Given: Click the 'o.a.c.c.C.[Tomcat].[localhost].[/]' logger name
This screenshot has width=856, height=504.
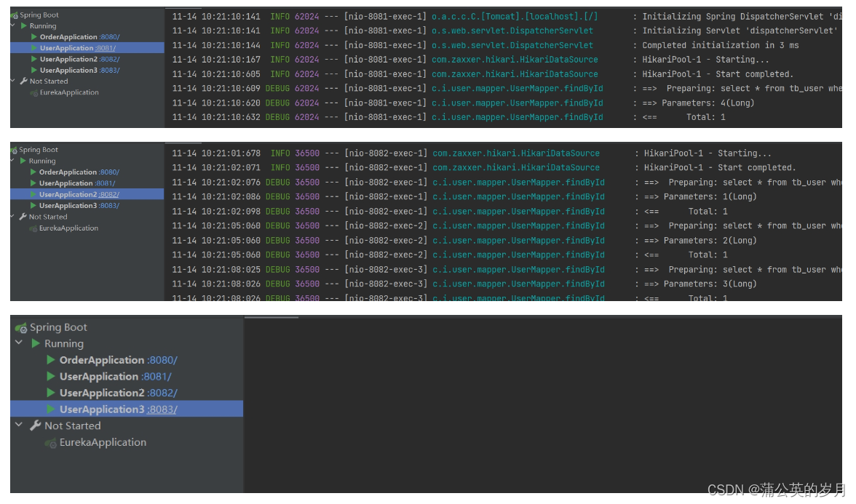Looking at the screenshot, I should click(x=514, y=17).
